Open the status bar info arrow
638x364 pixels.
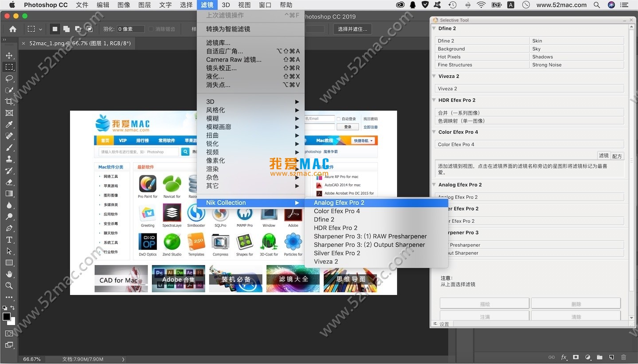point(123,359)
